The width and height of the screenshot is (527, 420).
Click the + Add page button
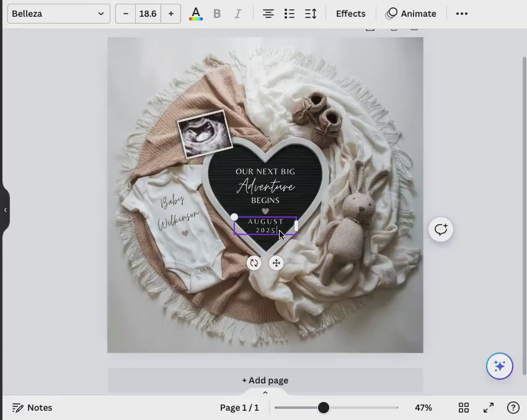265,380
